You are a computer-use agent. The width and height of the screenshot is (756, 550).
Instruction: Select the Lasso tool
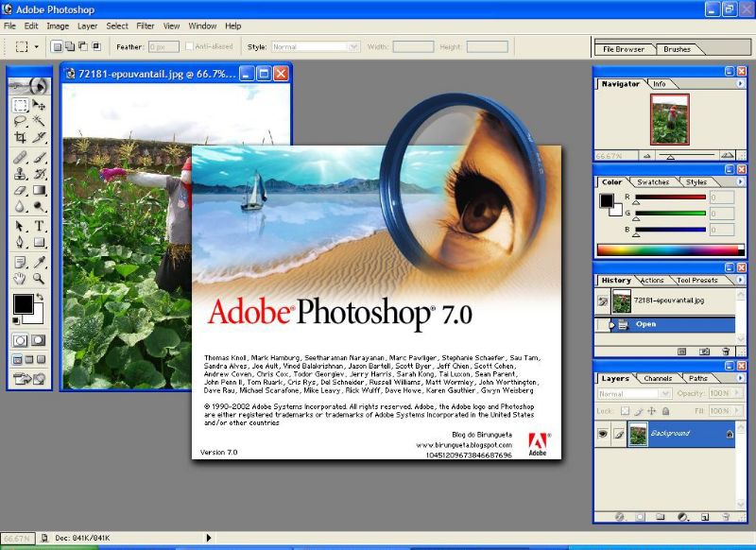[20, 121]
